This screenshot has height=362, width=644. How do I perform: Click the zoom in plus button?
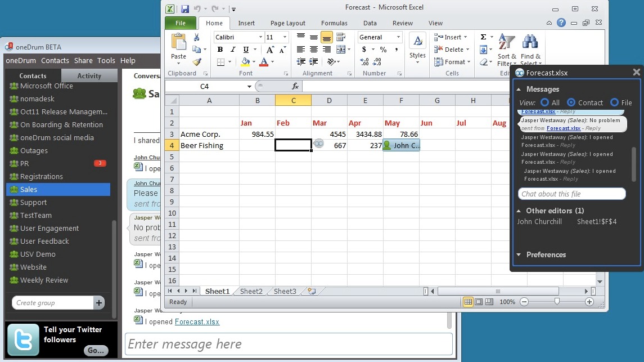[589, 302]
